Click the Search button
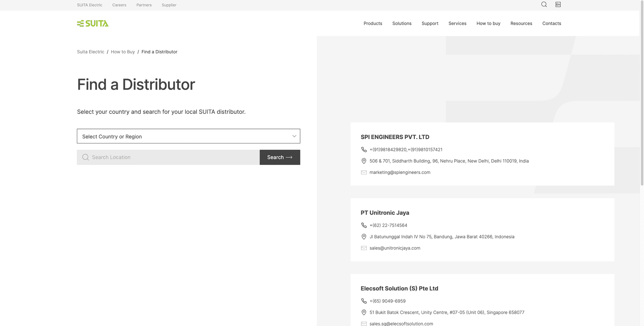644x326 pixels. point(280,157)
